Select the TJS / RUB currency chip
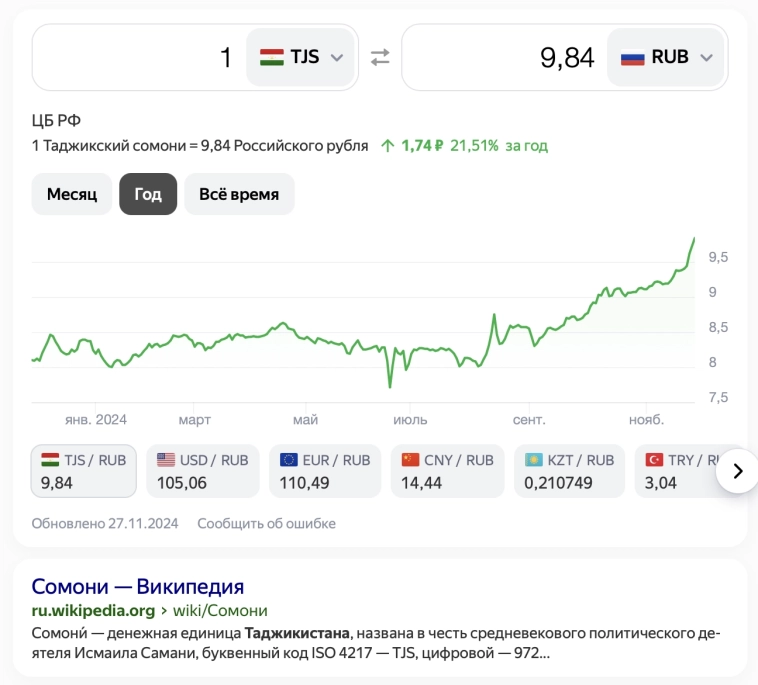The width and height of the screenshot is (758, 685). [x=84, y=471]
